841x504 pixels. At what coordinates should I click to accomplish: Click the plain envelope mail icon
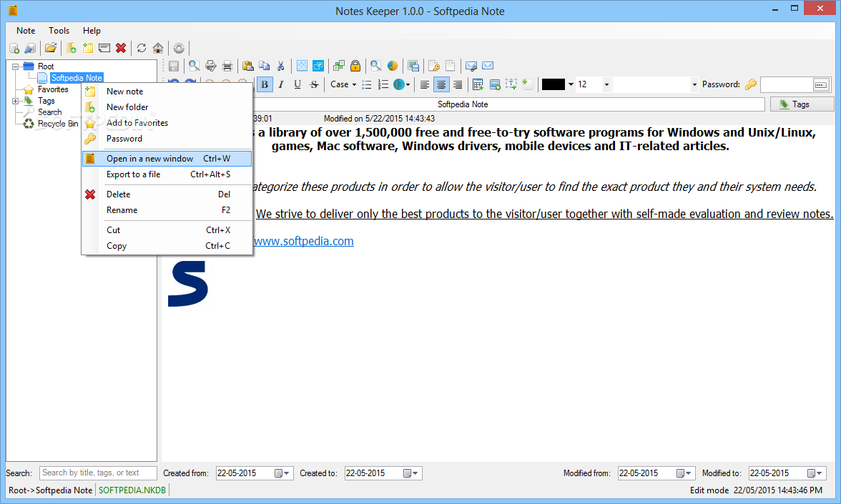(488, 66)
